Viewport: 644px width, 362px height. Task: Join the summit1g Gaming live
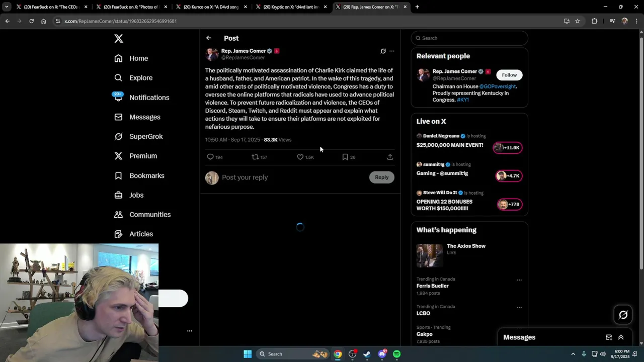coord(442,173)
